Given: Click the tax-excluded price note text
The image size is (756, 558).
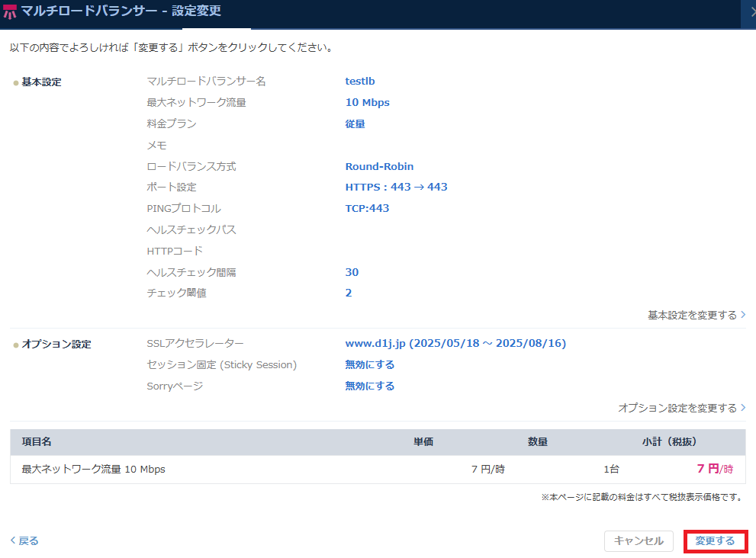Looking at the screenshot, I should coord(642,497).
